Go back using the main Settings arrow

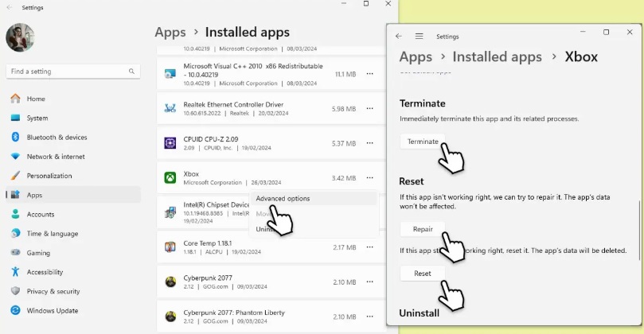(x=10, y=7)
